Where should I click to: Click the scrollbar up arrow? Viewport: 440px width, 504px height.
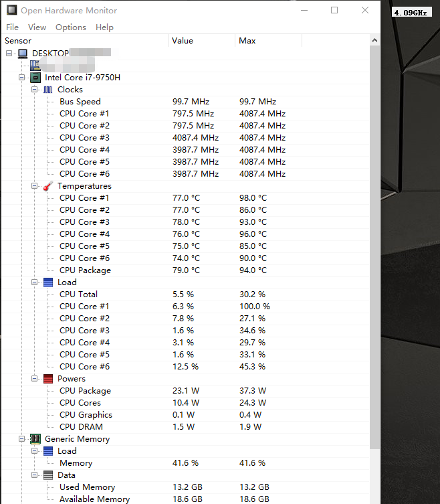[x=374, y=41]
